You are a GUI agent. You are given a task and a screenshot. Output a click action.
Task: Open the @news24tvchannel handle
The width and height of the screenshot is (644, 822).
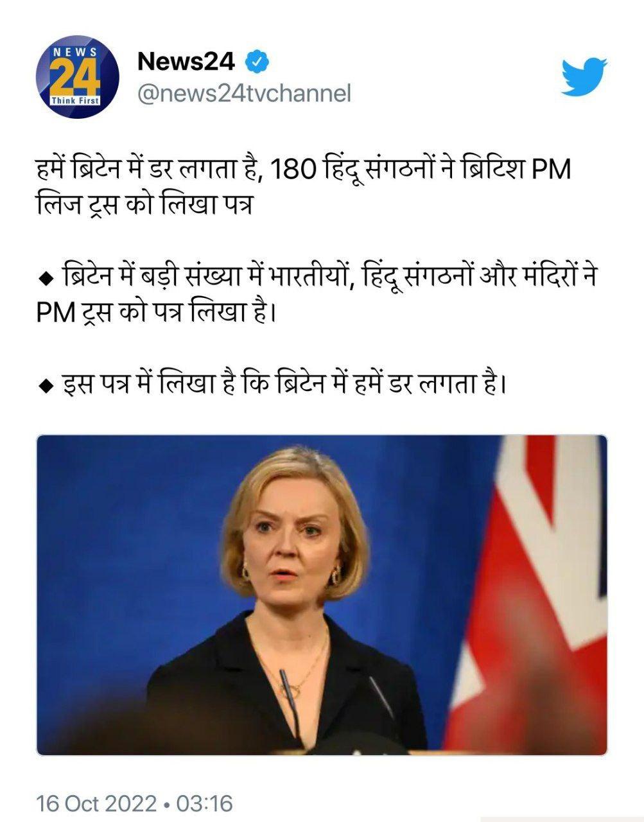point(245,93)
